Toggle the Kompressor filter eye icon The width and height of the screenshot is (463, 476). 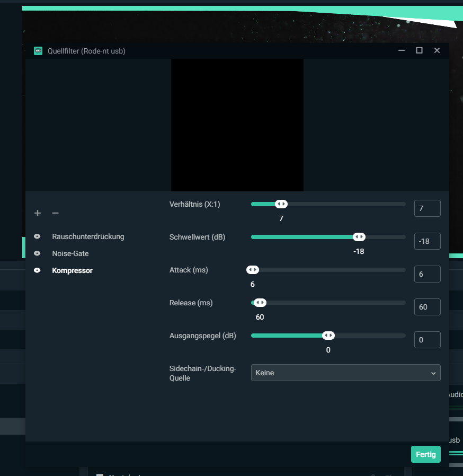[37, 270]
